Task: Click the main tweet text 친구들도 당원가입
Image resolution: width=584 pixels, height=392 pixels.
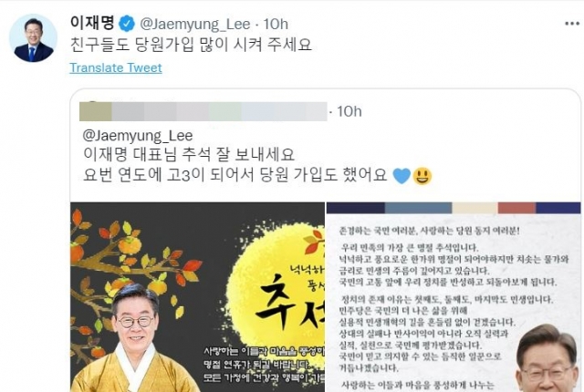Action: (191, 45)
